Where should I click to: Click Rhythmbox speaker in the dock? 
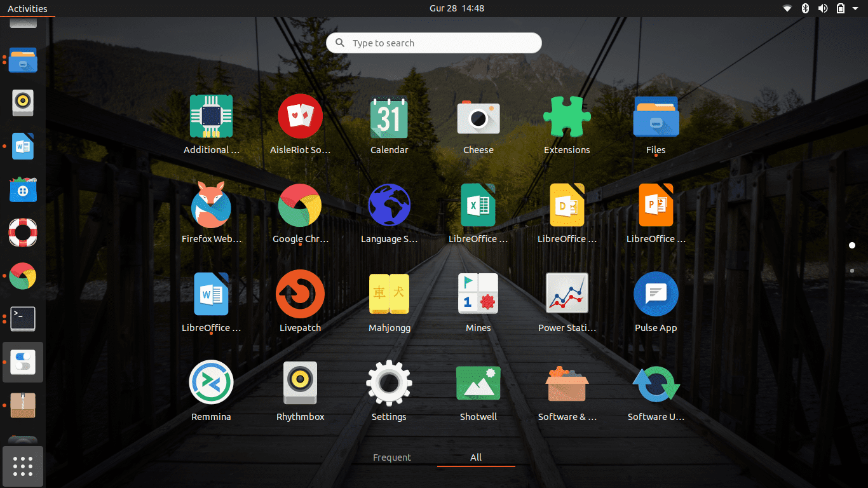point(23,102)
